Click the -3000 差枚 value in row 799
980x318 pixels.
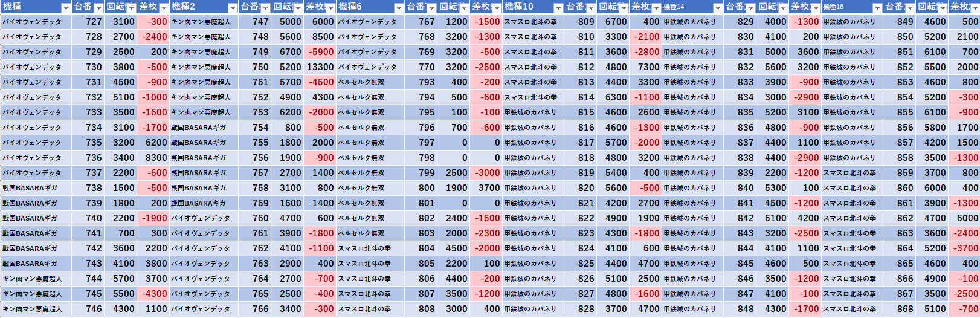point(486,173)
